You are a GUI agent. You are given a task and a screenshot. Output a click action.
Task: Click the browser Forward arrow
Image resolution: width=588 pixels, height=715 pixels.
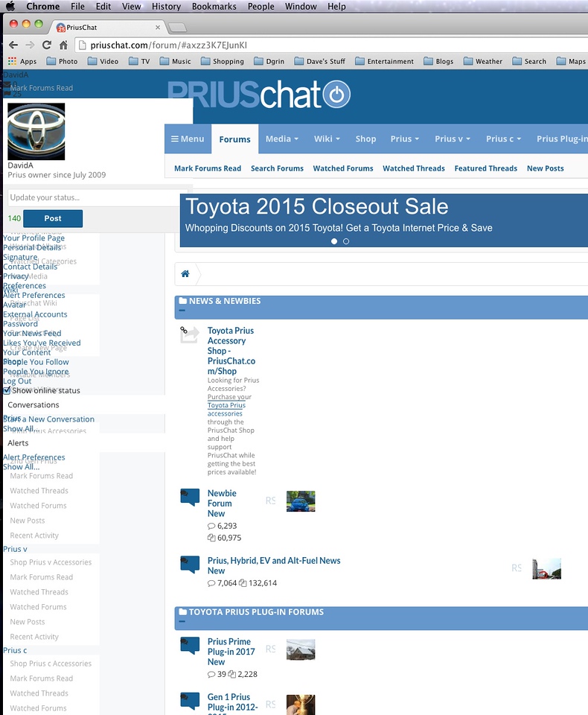(30, 45)
